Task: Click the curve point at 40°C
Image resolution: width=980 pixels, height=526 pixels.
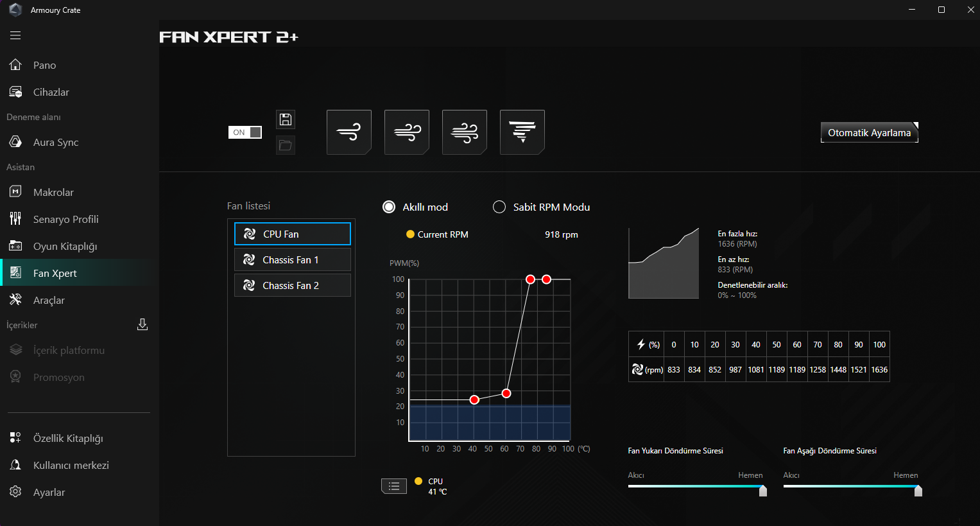Action: (x=474, y=399)
